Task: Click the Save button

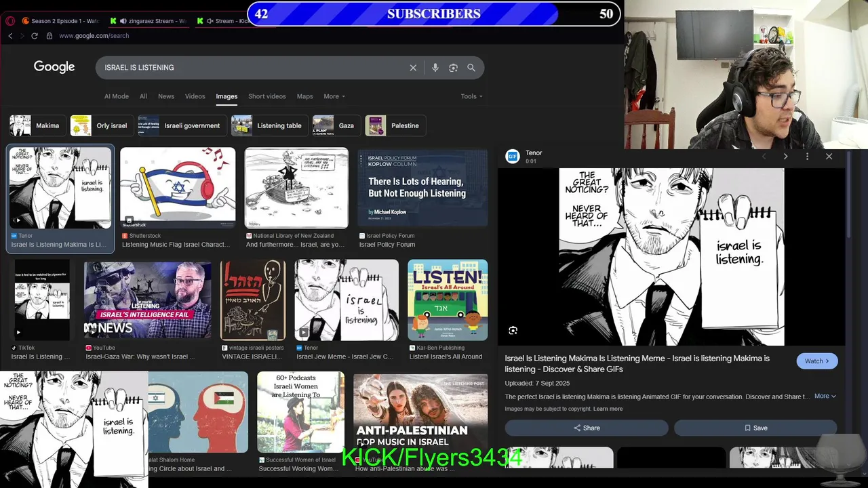Action: pyautogui.click(x=755, y=428)
